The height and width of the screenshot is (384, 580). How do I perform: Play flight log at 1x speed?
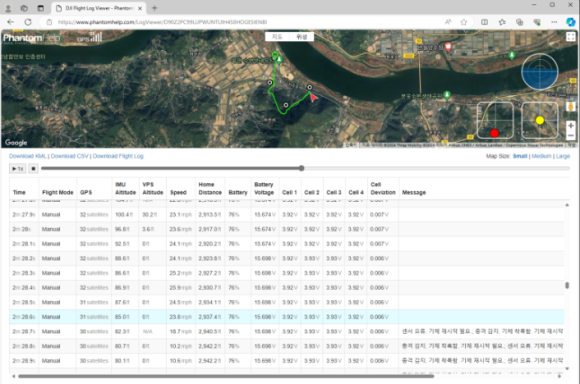click(17, 169)
